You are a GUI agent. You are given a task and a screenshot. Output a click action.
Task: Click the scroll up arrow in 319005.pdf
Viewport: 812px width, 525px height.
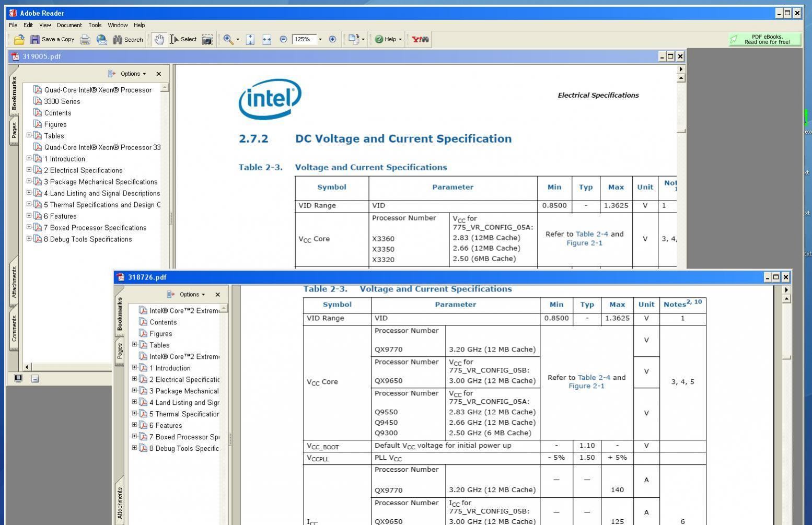click(681, 78)
